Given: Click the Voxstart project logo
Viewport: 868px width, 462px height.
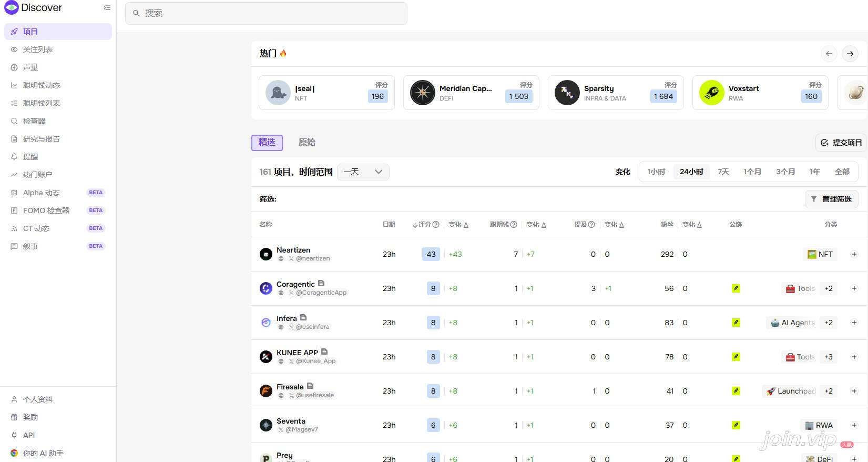Looking at the screenshot, I should point(712,93).
